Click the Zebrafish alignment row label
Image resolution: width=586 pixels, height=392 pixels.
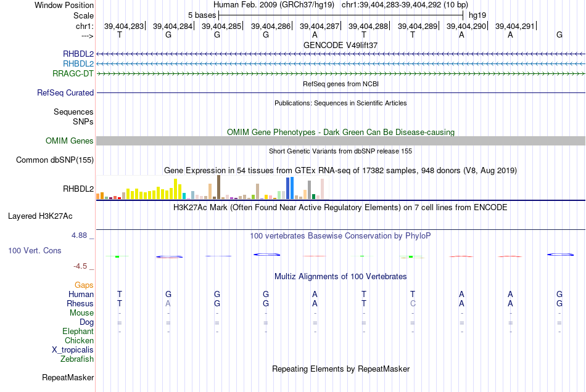tap(77, 359)
